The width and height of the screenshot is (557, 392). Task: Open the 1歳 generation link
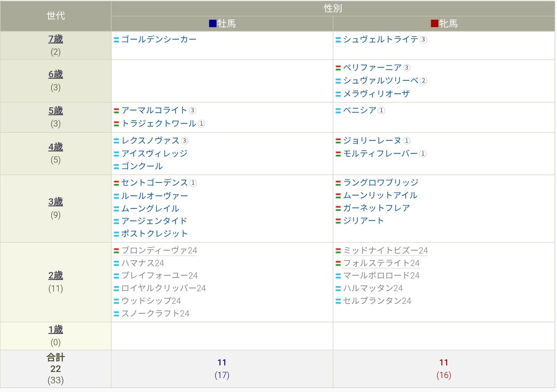[56, 330]
